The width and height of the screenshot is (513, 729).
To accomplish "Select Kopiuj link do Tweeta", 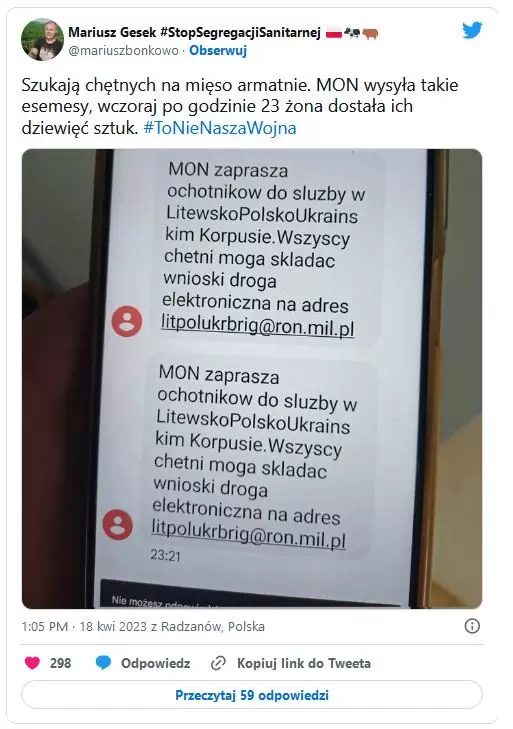I will point(304,663).
